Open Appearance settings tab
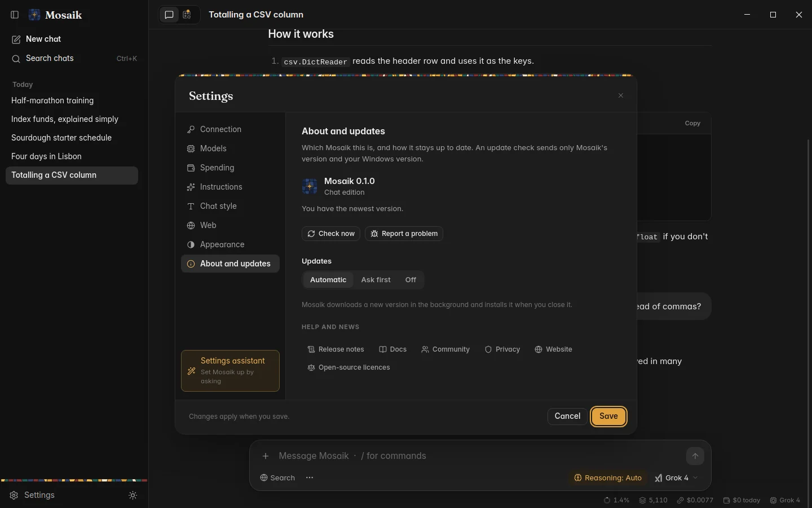 (230, 244)
